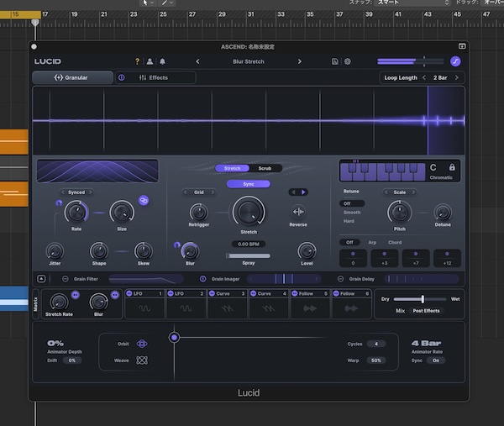
Task: Click the modulation icon above Blur knob
Action: click(x=176, y=245)
